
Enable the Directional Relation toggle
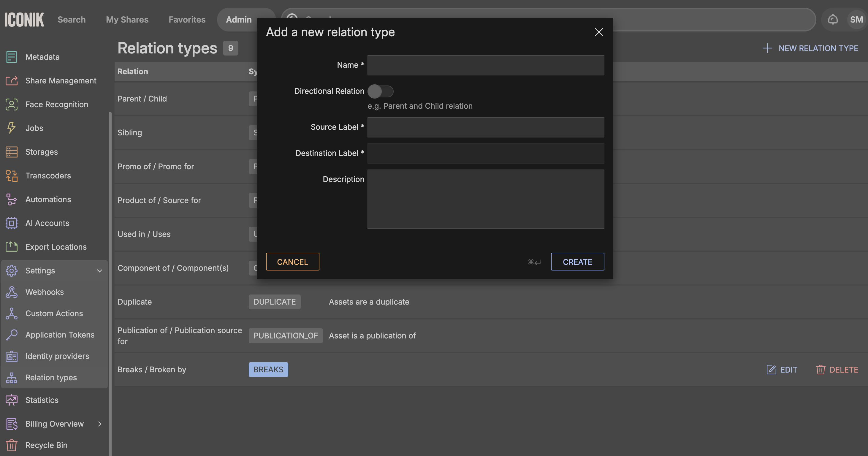point(380,91)
